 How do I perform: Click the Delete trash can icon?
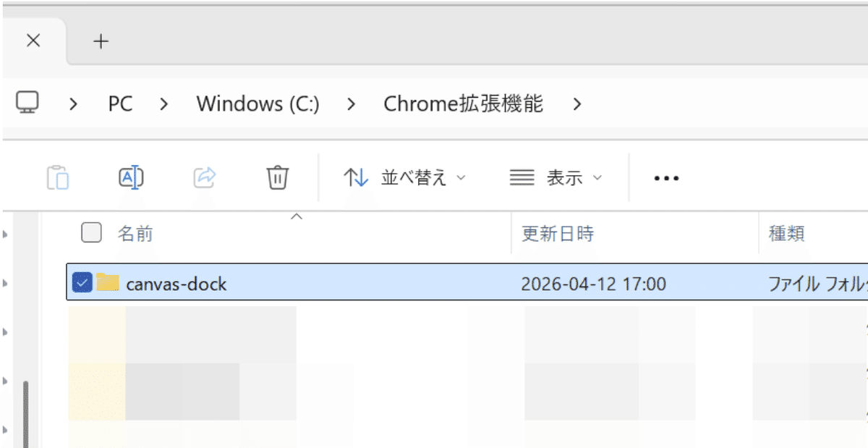278,177
